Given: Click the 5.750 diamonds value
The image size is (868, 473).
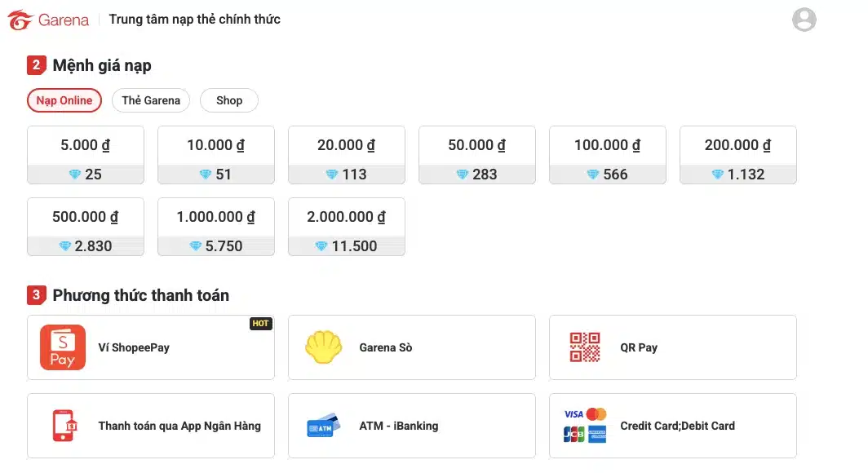Looking at the screenshot, I should pyautogui.click(x=224, y=246).
